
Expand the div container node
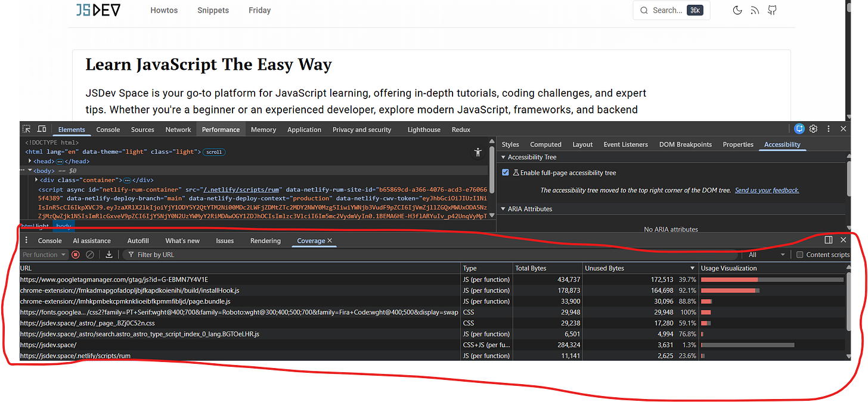pos(37,180)
